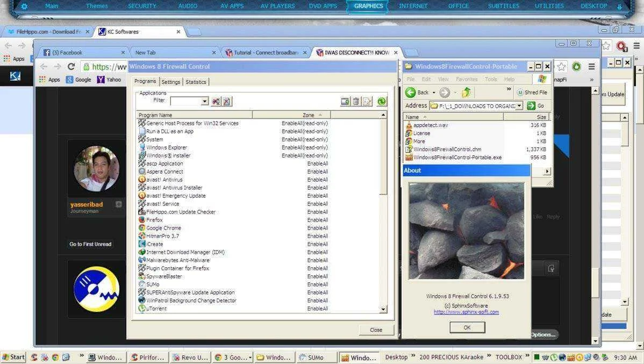Click the Apps shortcut in front Chrome bookmarks bar

point(49,80)
